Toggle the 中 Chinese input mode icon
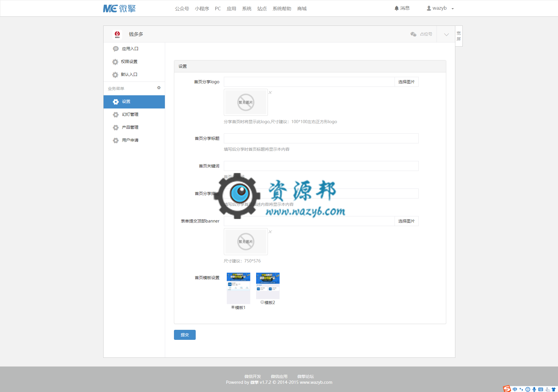The width and height of the screenshot is (558, 392). click(515, 389)
